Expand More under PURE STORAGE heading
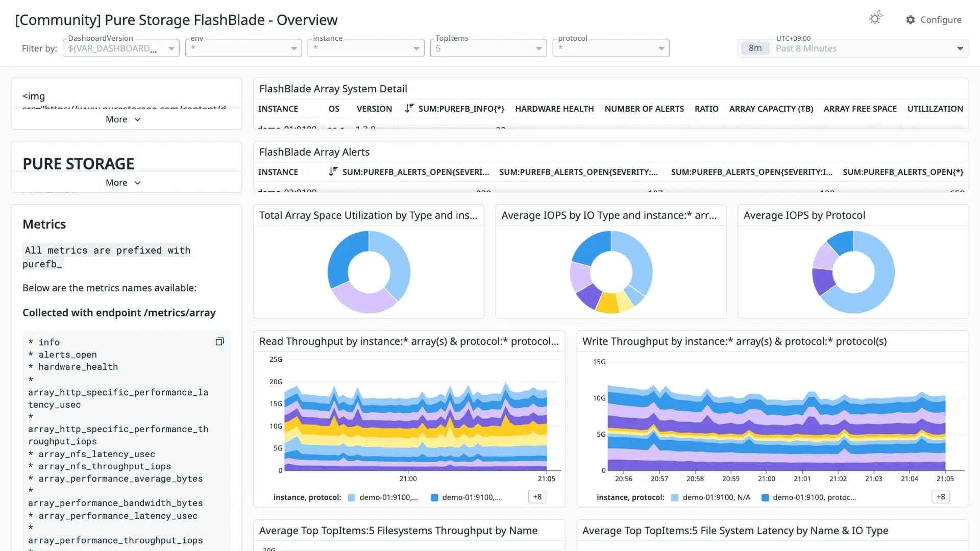This screenshot has width=980, height=551. [x=123, y=182]
